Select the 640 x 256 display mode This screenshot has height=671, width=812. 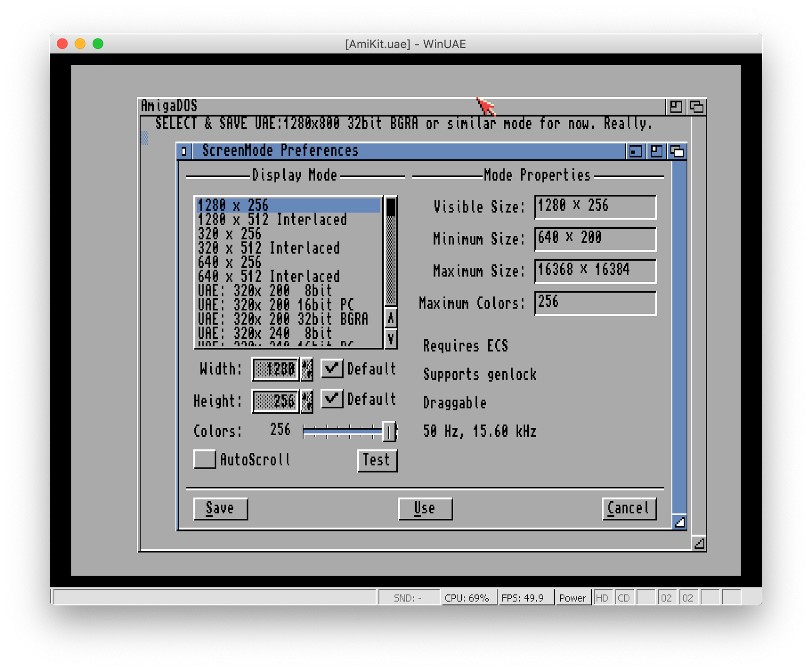pyautogui.click(x=288, y=262)
